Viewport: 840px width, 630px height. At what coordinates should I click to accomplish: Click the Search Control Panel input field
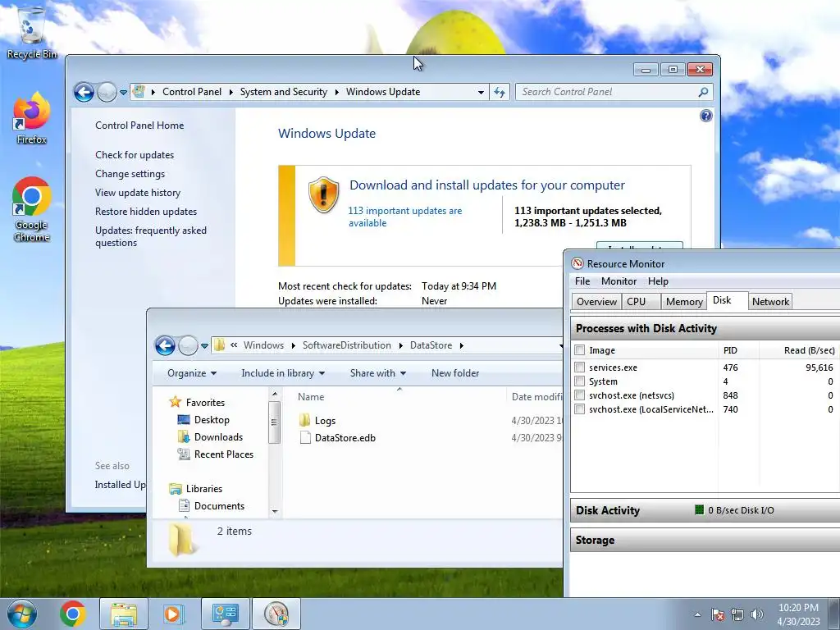tap(608, 92)
